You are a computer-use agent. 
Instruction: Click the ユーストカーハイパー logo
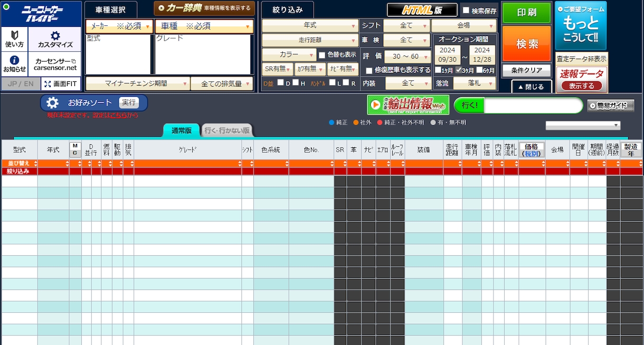(x=41, y=14)
